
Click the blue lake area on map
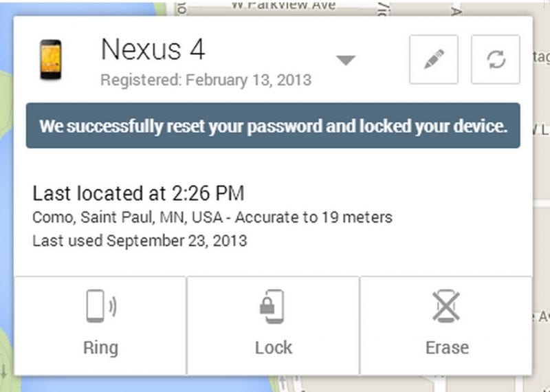pos(7,206)
